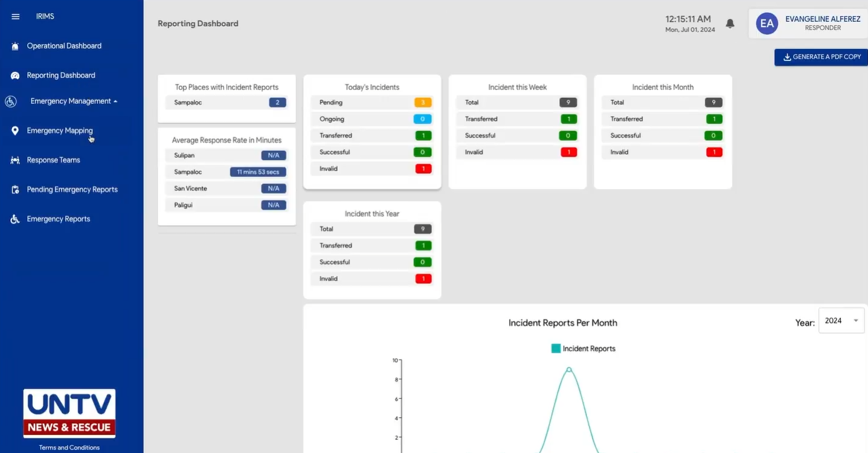Click the Incident Reports legend marker

556,349
